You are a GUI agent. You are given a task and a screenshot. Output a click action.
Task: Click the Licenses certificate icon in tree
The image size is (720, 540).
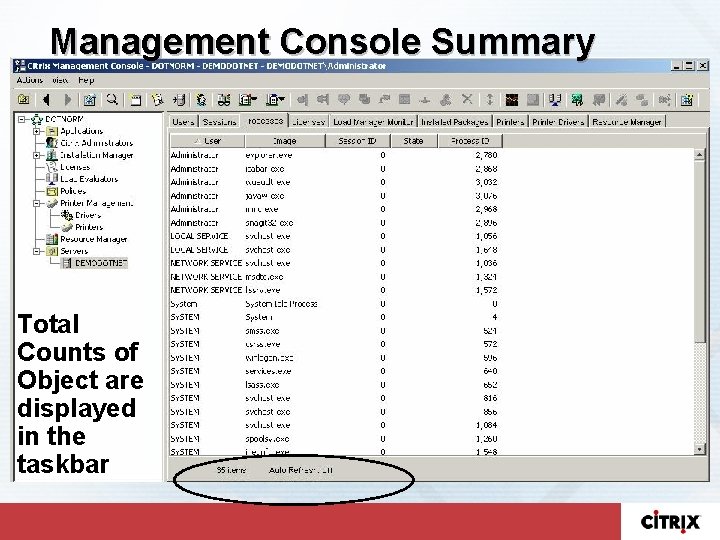tap(52, 167)
